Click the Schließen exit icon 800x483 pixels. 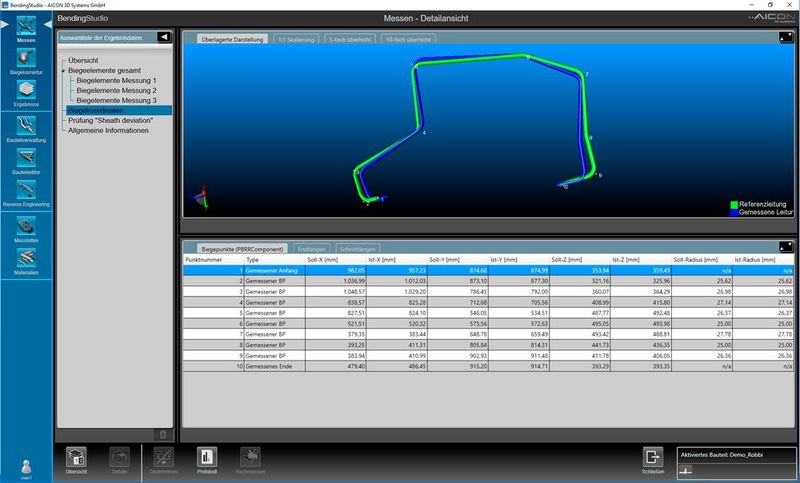click(653, 457)
